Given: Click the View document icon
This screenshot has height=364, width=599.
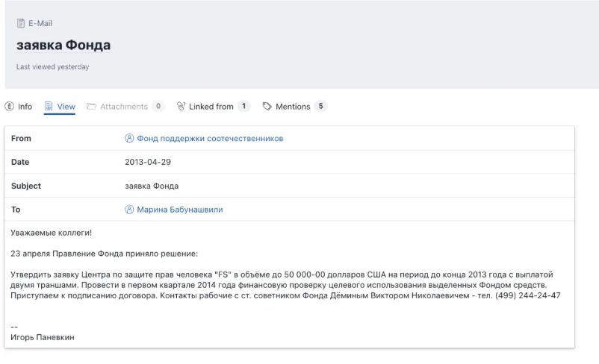Looking at the screenshot, I should [49, 107].
